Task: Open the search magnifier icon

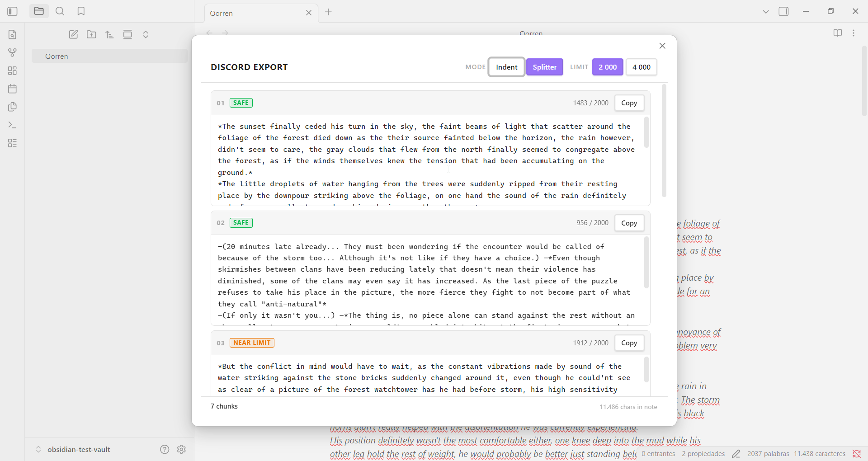Action: point(60,11)
